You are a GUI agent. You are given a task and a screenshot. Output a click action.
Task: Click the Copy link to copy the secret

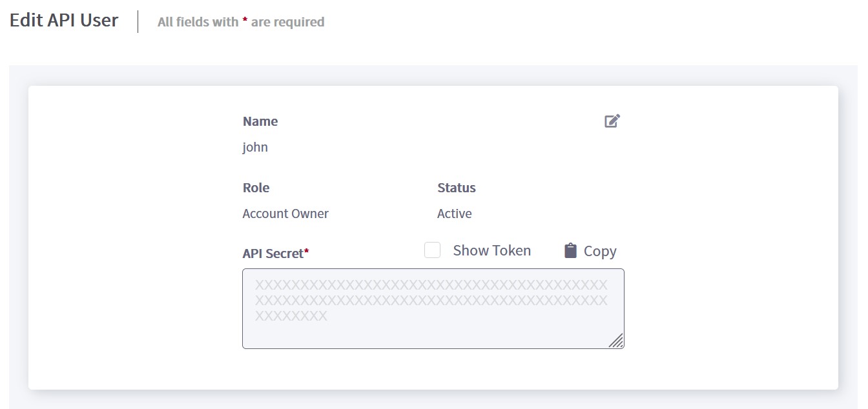pyautogui.click(x=599, y=251)
